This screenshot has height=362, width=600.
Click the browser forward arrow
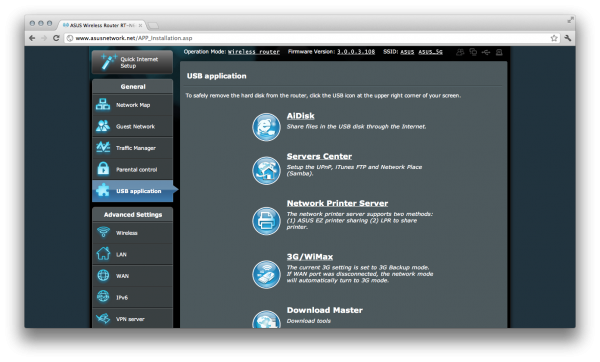pyautogui.click(x=44, y=38)
